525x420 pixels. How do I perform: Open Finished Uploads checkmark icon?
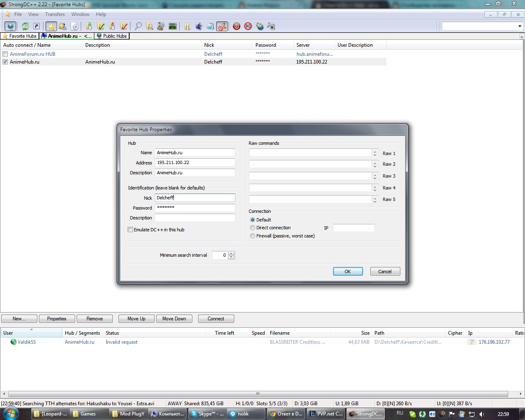point(123,26)
